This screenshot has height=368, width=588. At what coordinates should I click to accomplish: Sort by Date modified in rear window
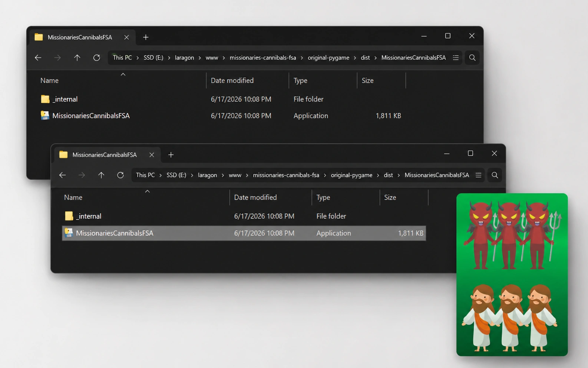[232, 80]
